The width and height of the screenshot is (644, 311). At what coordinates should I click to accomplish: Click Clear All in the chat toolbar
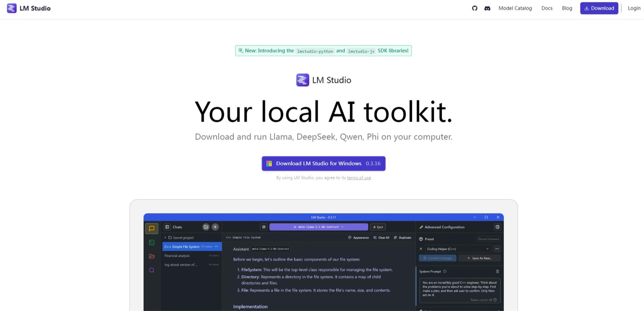(x=381, y=238)
